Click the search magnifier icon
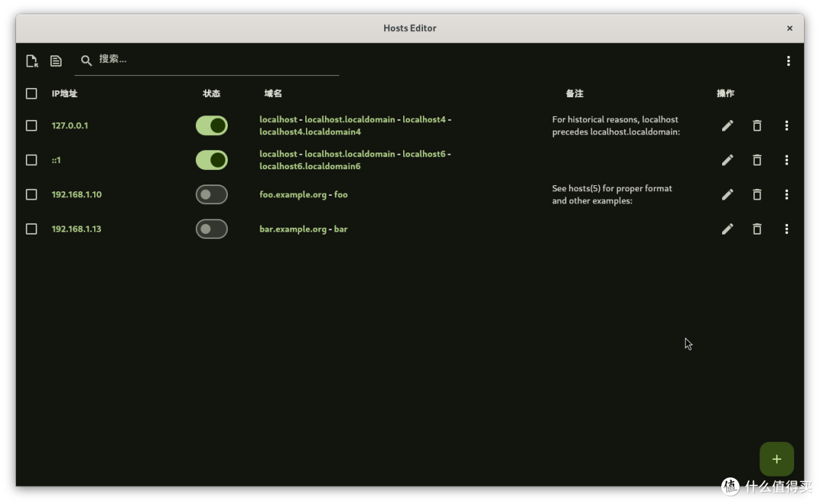 (x=87, y=61)
